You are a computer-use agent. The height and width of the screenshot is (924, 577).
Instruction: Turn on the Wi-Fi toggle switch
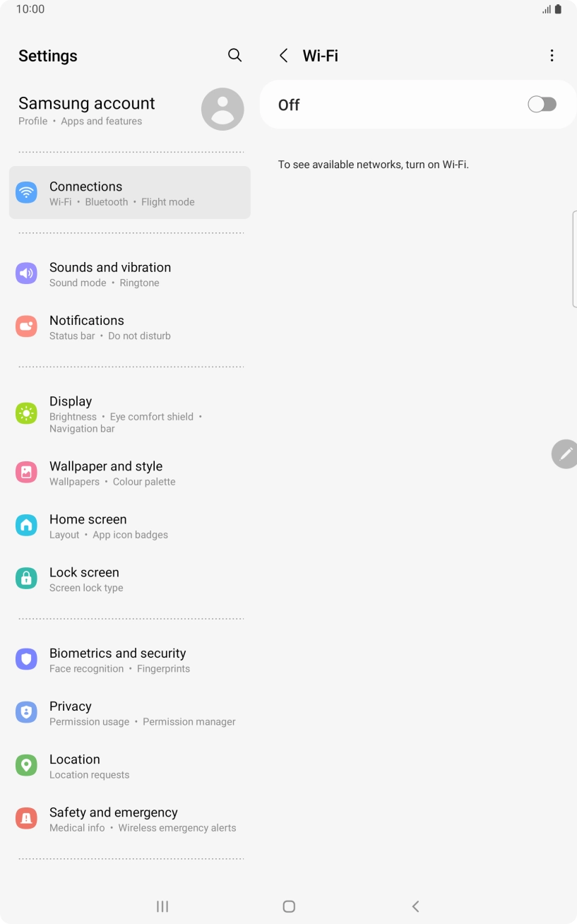(542, 105)
